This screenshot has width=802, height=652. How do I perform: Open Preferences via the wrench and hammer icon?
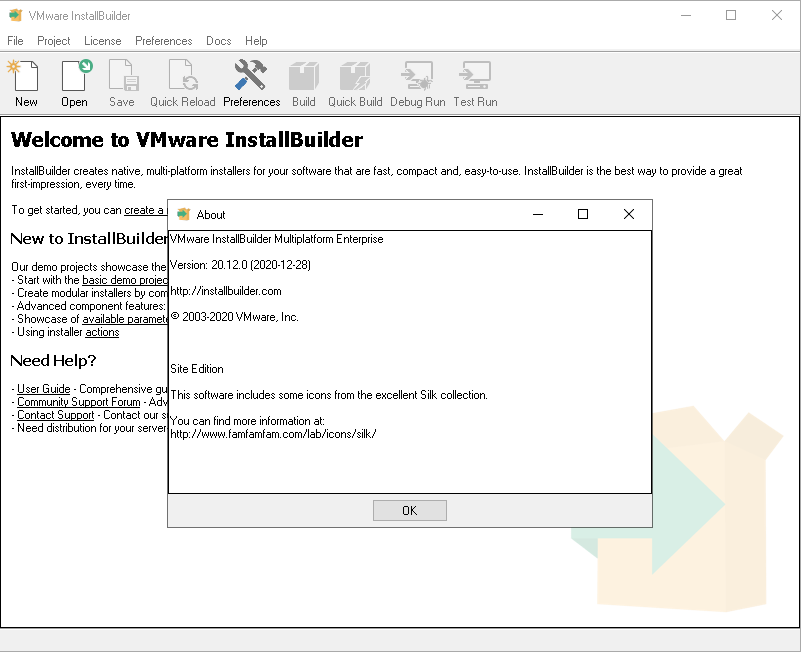251,76
